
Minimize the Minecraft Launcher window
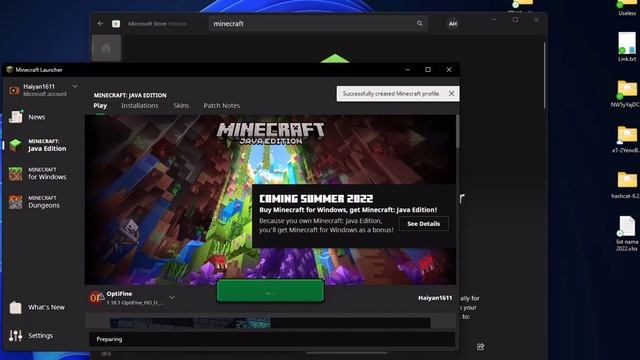407,69
